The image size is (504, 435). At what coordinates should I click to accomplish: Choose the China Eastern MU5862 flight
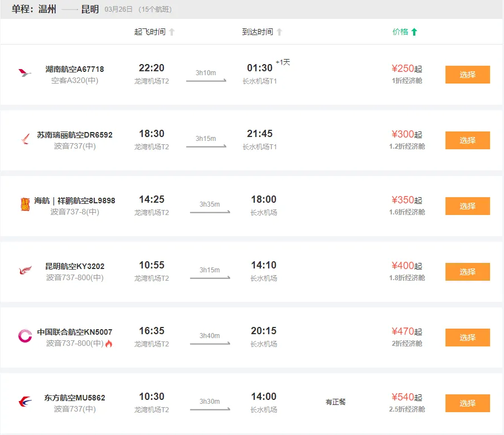point(467,403)
